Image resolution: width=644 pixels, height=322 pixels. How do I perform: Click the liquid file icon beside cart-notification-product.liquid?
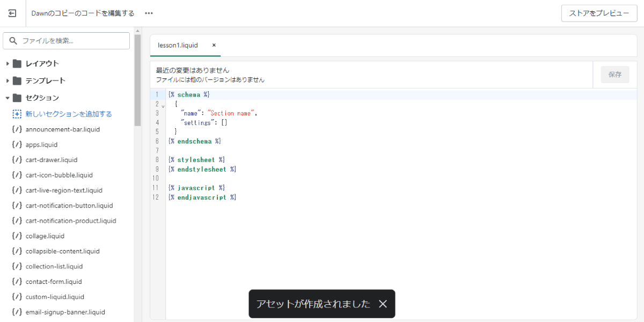click(17, 221)
